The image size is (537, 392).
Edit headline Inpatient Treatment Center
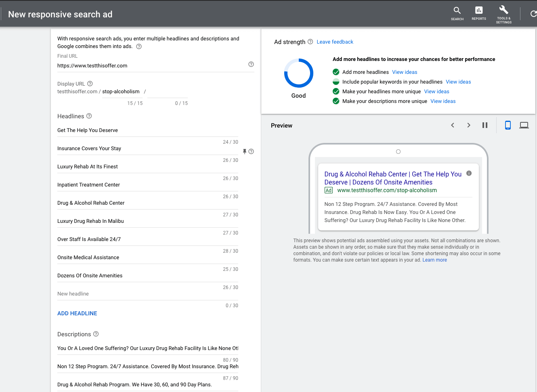pyautogui.click(x=148, y=185)
